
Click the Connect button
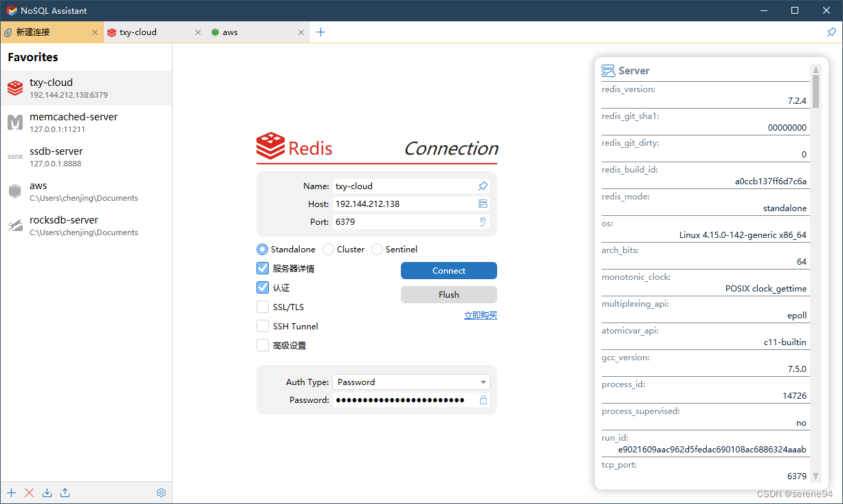449,271
